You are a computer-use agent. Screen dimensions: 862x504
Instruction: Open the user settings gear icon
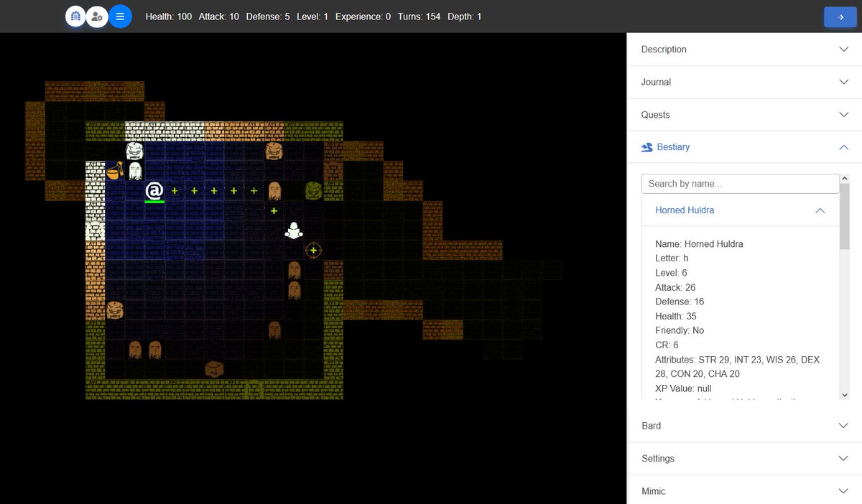pos(97,16)
